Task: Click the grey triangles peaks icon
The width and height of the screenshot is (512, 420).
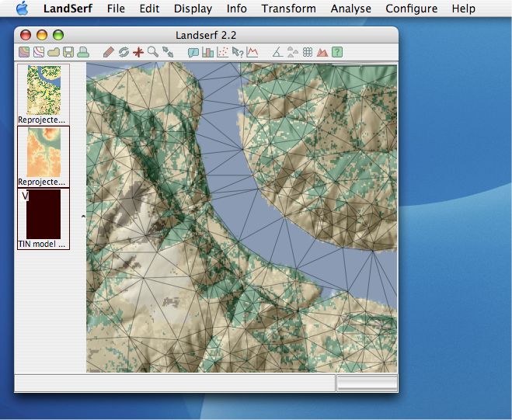Action: click(x=293, y=52)
